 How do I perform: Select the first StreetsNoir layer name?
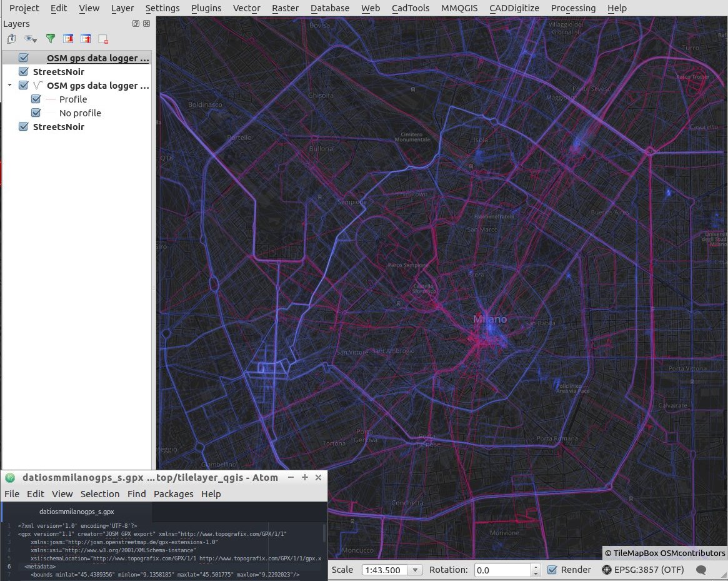pyautogui.click(x=59, y=71)
